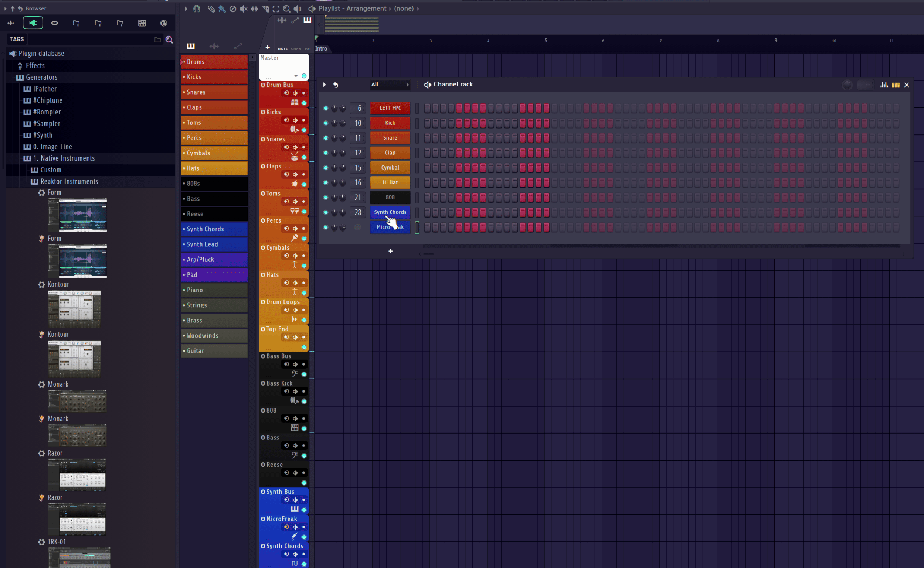This screenshot has width=924, height=568.
Task: Click the drum machine icon in Browser tabs
Action: tap(142, 23)
